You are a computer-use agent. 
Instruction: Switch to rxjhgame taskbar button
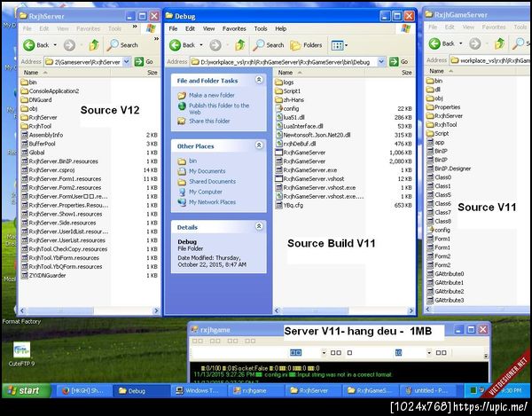pos(254,391)
